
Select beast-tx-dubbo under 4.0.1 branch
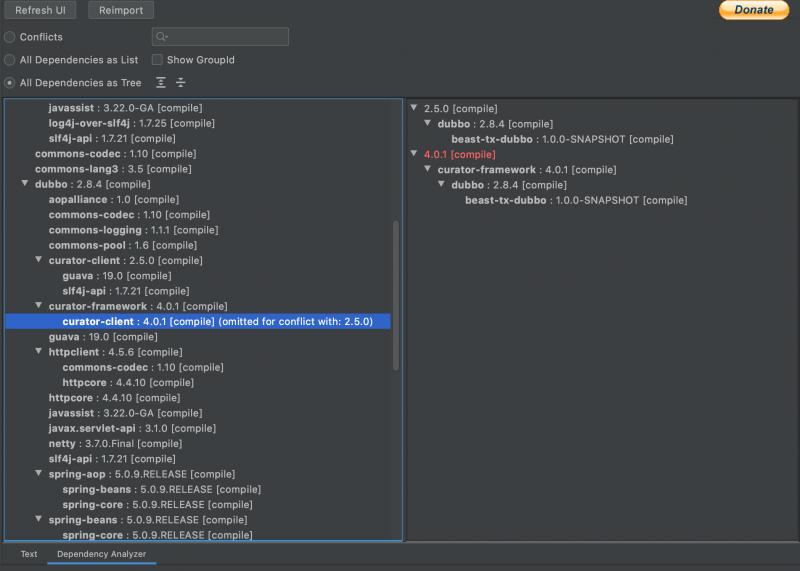(576, 201)
